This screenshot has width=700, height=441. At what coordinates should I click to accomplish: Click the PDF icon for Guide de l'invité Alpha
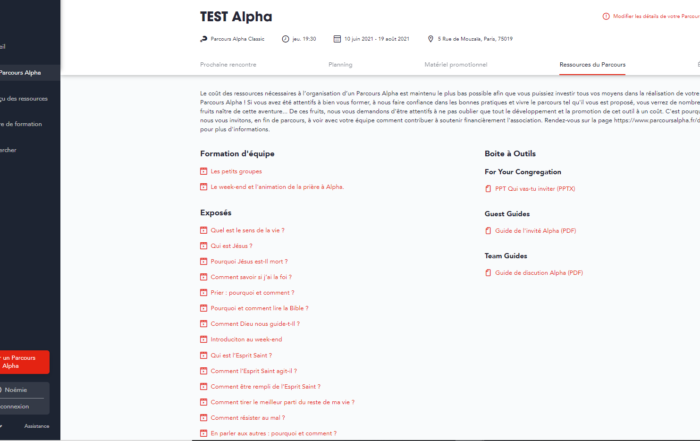488,231
